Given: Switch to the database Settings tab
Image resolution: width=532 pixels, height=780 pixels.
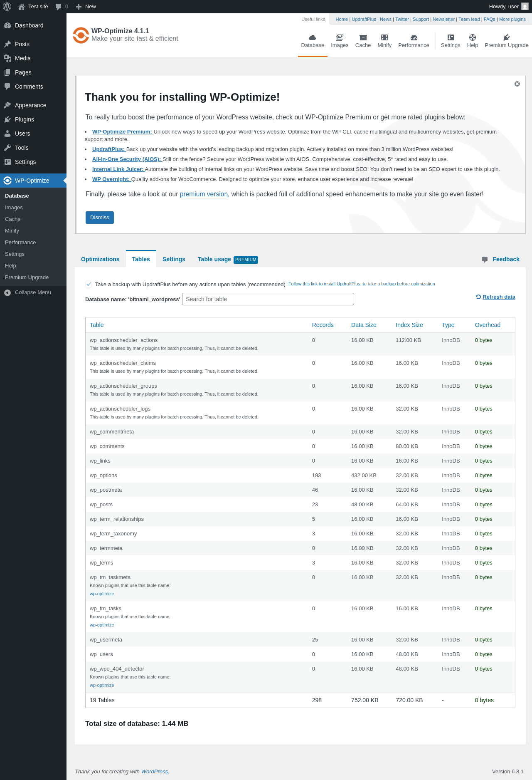Looking at the screenshot, I should pyautogui.click(x=174, y=259).
